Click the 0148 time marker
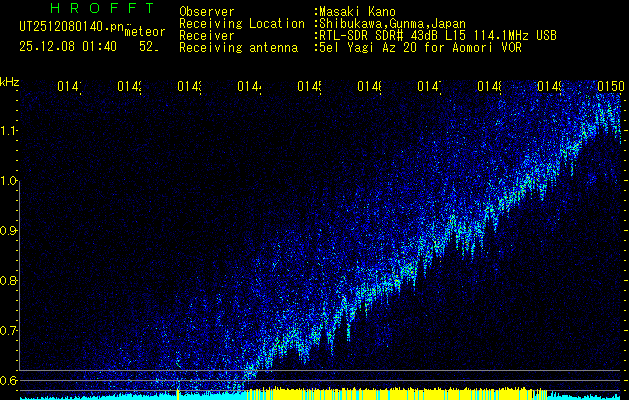This screenshot has width=629, height=400. (x=489, y=86)
